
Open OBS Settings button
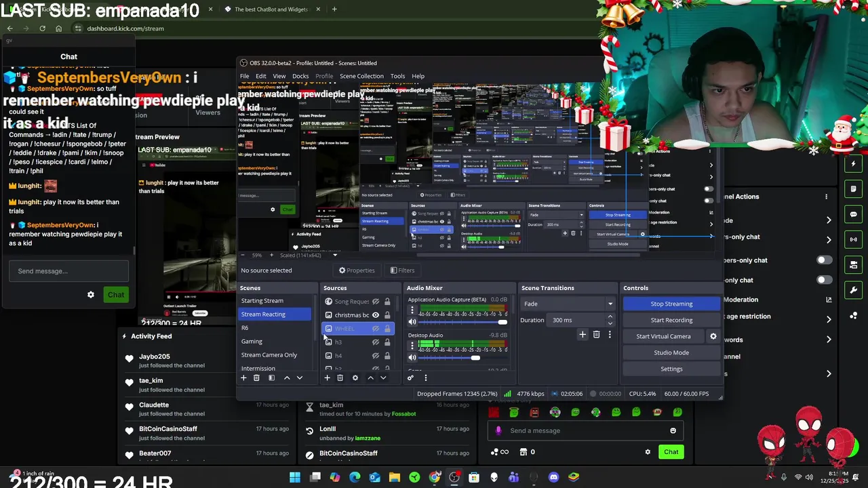[x=671, y=369]
